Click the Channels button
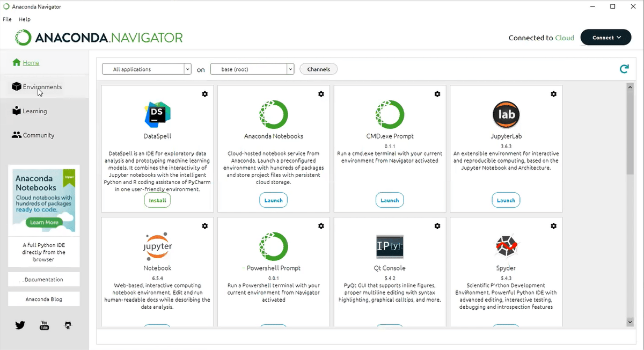This screenshot has height=350, width=644. coord(319,69)
